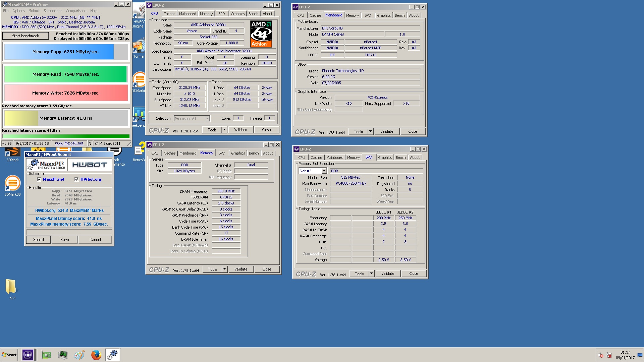Expand the Tools dropdown arrow in the Memory window
Image resolution: width=644 pixels, height=362 pixels.
click(224, 269)
